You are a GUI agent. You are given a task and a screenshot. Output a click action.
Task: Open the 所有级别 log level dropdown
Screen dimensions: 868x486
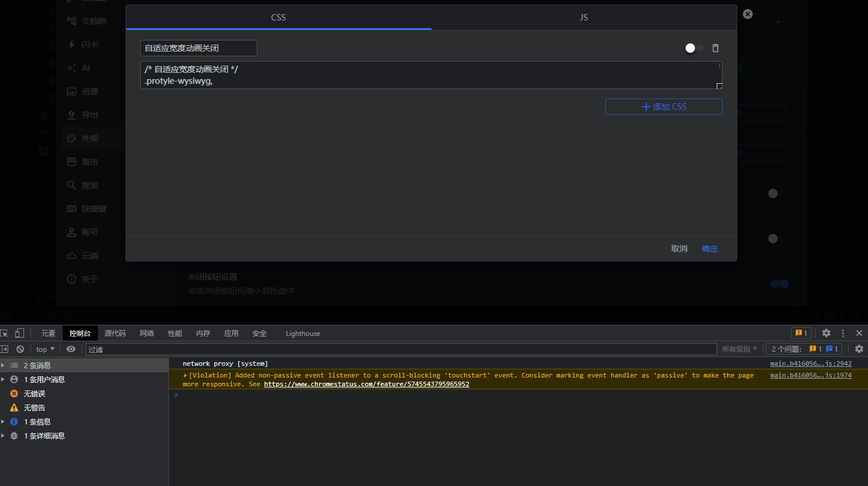(739, 349)
